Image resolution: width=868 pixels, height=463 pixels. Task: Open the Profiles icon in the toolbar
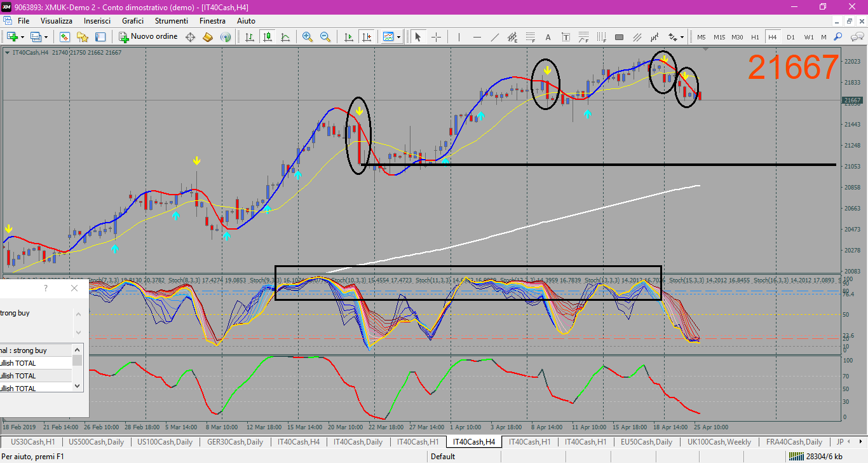click(36, 37)
